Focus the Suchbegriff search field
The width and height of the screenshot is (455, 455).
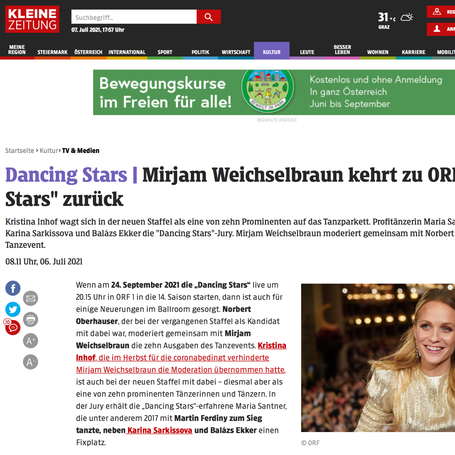[134, 17]
